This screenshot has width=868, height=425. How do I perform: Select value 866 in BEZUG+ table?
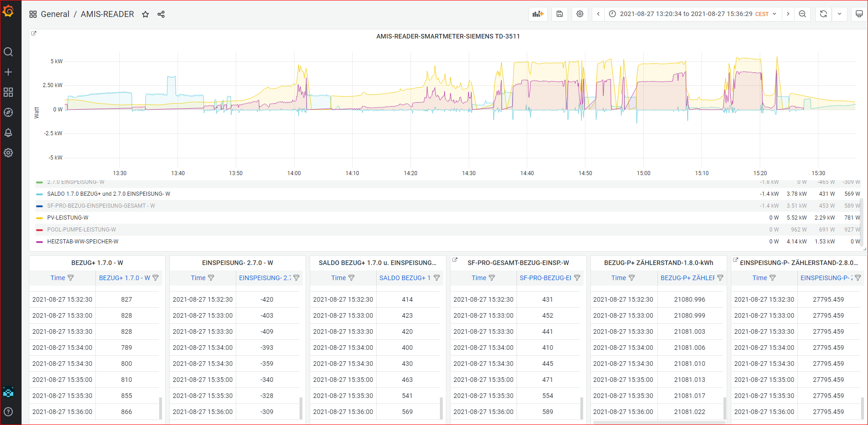point(127,412)
